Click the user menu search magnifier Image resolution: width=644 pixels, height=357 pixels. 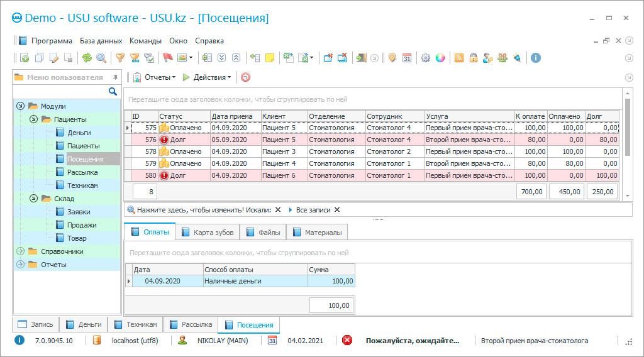113,91
